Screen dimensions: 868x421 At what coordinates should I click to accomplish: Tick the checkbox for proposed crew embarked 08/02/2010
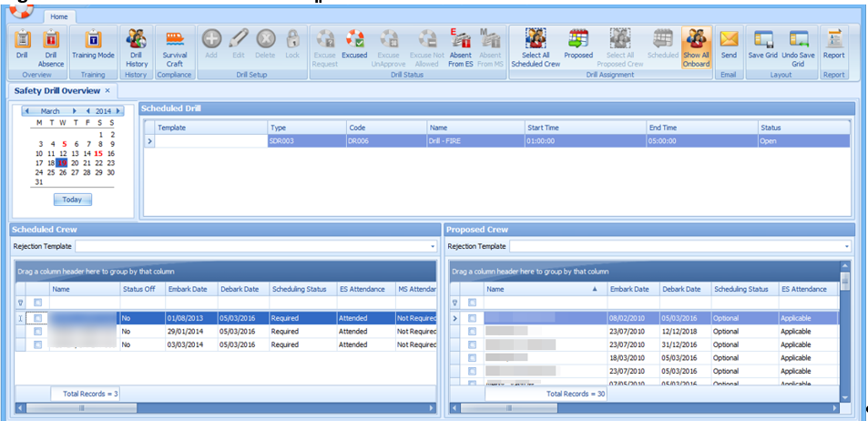(x=472, y=319)
